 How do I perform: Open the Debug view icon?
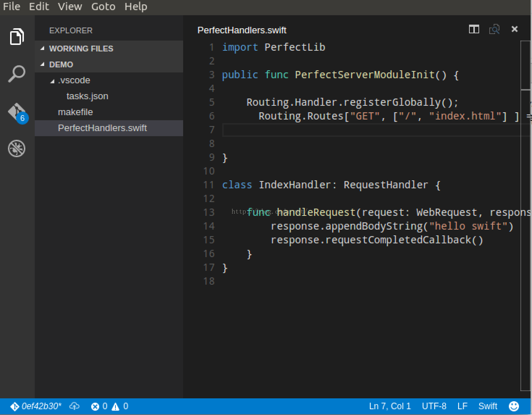point(17,148)
